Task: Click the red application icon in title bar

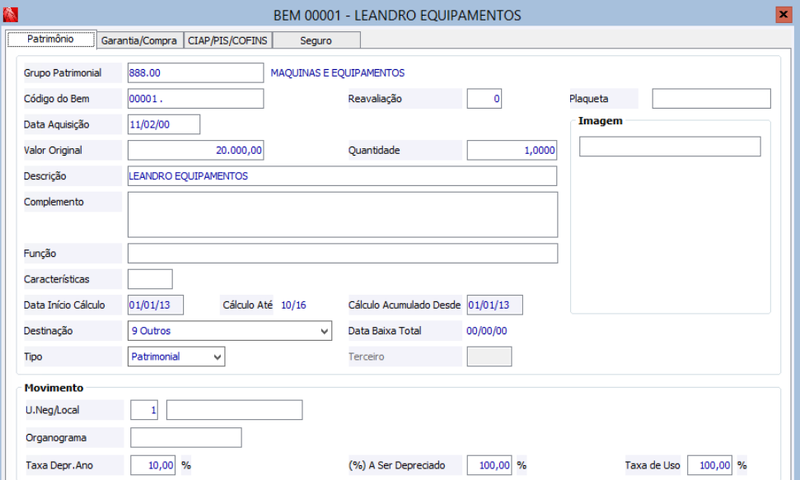Action: [x=10, y=14]
